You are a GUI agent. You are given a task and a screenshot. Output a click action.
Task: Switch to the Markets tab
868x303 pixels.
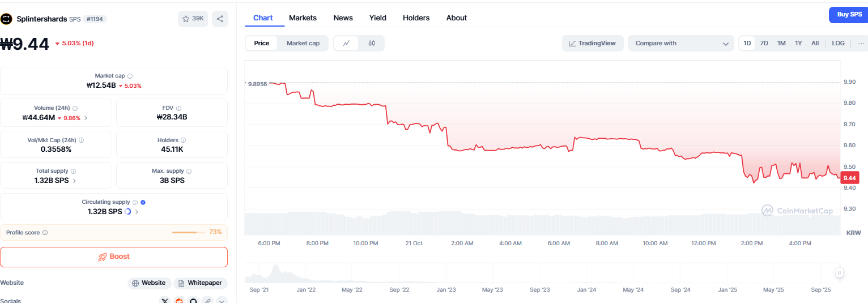click(303, 18)
